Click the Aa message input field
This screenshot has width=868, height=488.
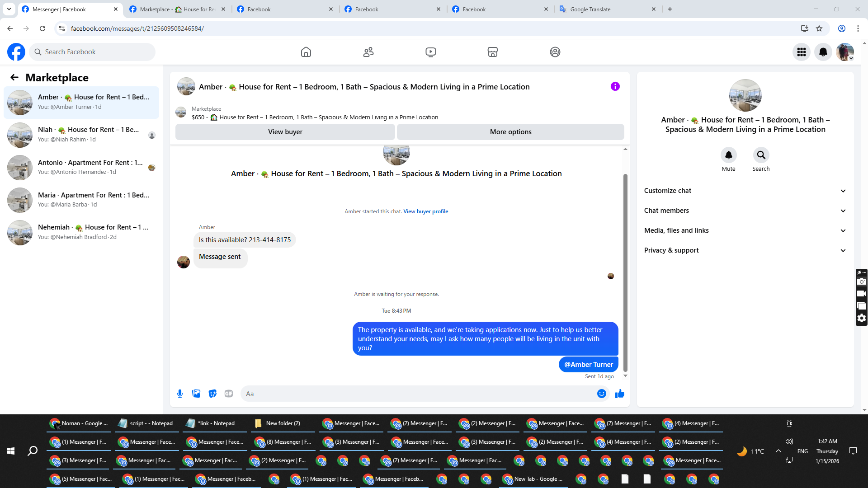[x=416, y=394]
